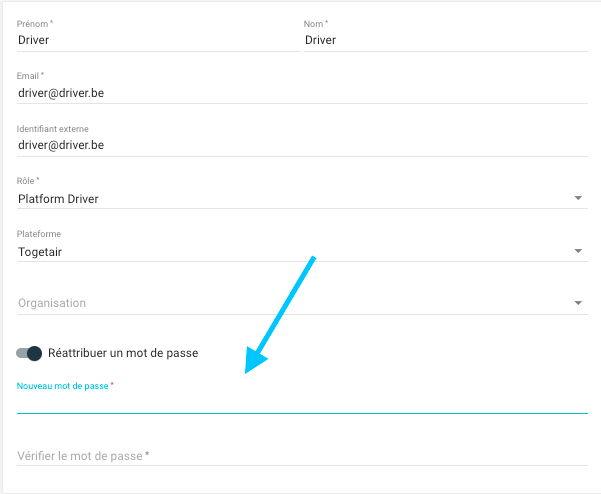Click the 'Réattribuer un mot de passe' label text
The image size is (601, 494).
tap(123, 353)
